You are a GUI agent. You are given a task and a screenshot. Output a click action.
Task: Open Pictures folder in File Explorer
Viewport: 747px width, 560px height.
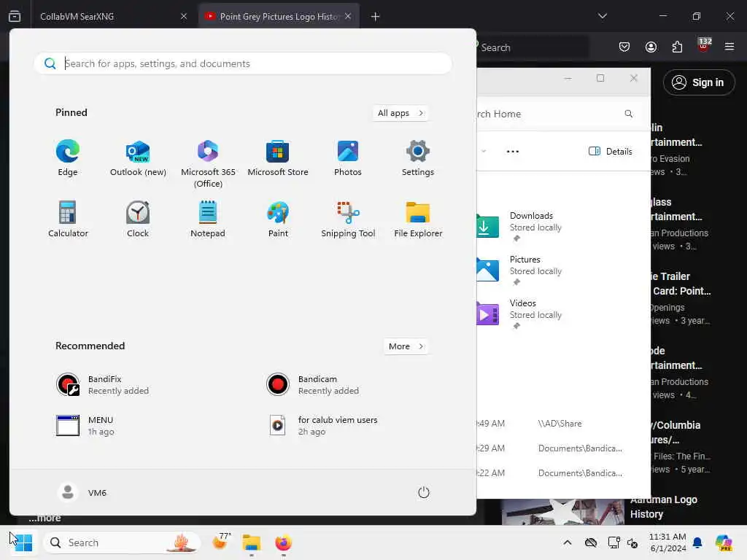pyautogui.click(x=519, y=270)
